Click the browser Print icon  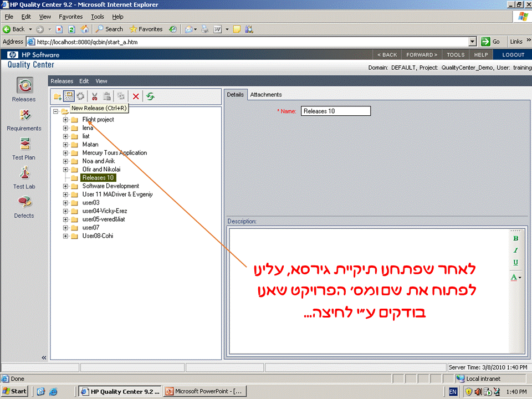tap(205, 29)
